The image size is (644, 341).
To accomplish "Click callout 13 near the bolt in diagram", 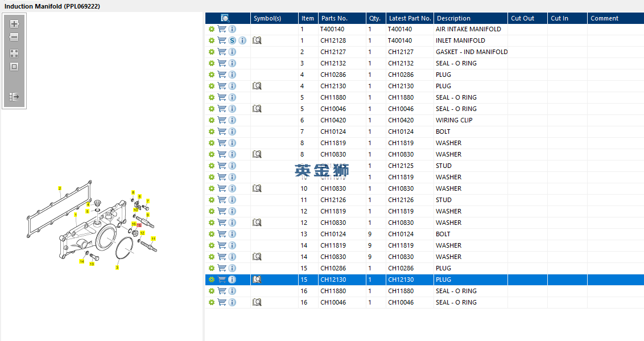I will coord(92,264).
